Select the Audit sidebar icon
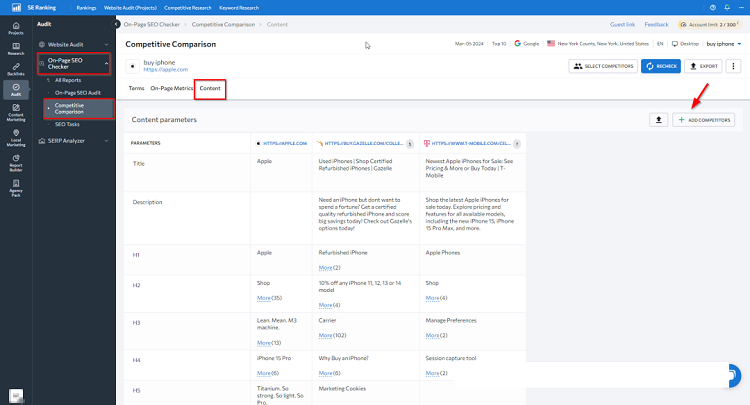750x405 pixels. [16, 89]
